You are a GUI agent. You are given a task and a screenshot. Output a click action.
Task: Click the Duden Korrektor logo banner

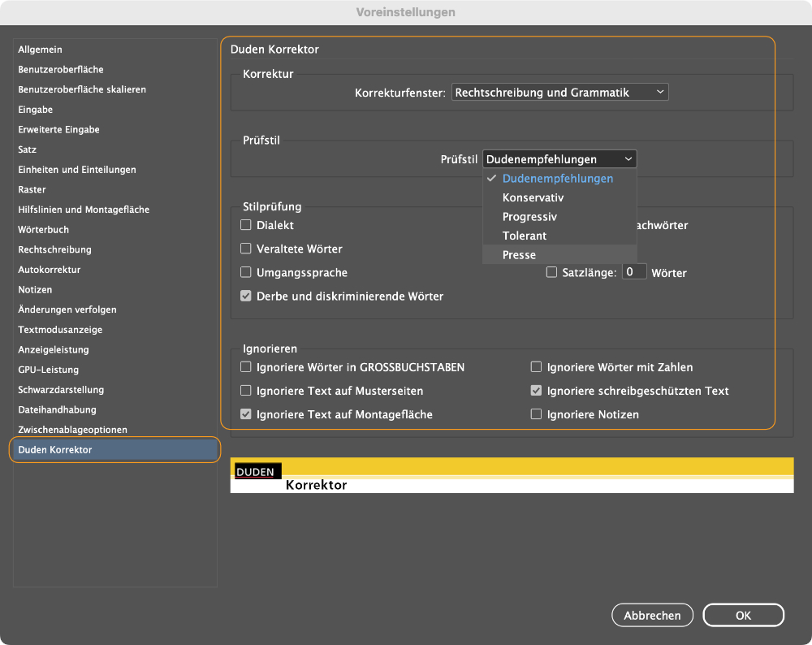(512, 475)
